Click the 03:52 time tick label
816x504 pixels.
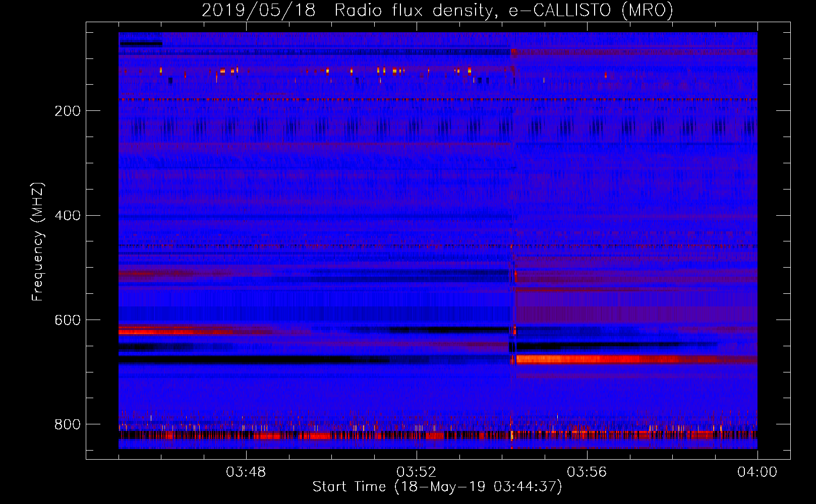(x=417, y=472)
